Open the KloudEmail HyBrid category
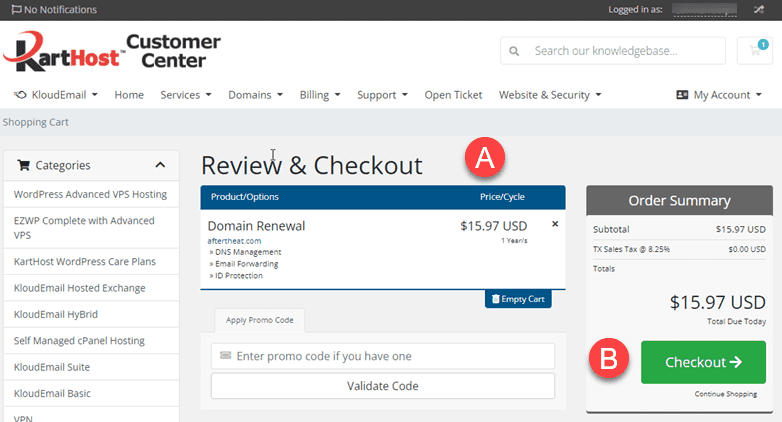Screen dimensions: 782x422 (x=91, y=314)
